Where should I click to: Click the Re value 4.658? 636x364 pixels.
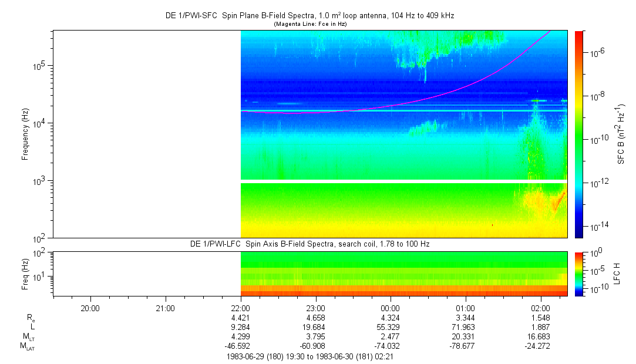315,318
